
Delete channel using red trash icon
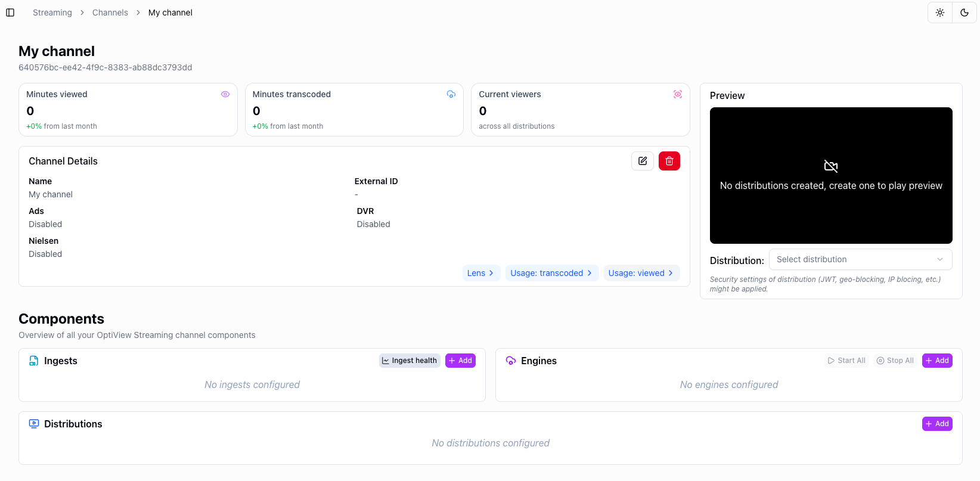click(x=669, y=161)
